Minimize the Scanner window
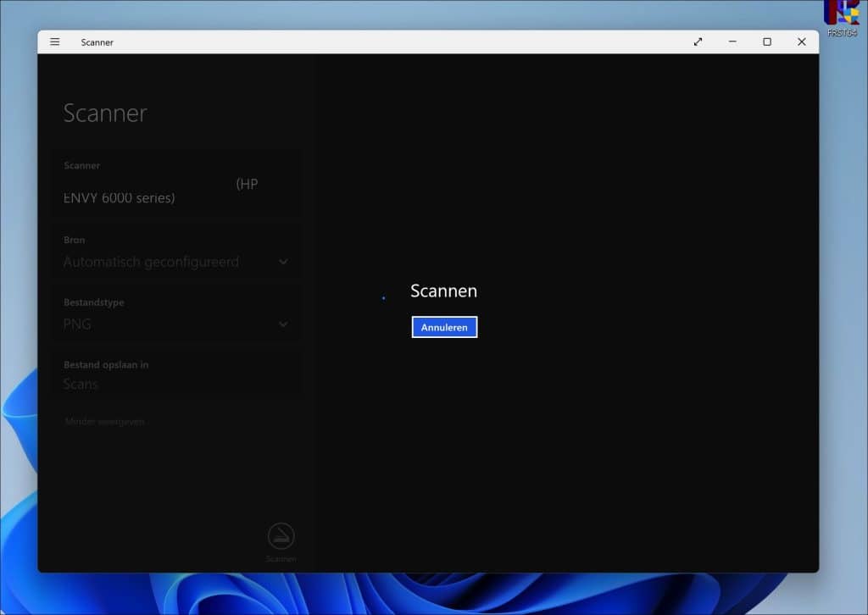Screen dimensions: 868x615 (x=732, y=42)
